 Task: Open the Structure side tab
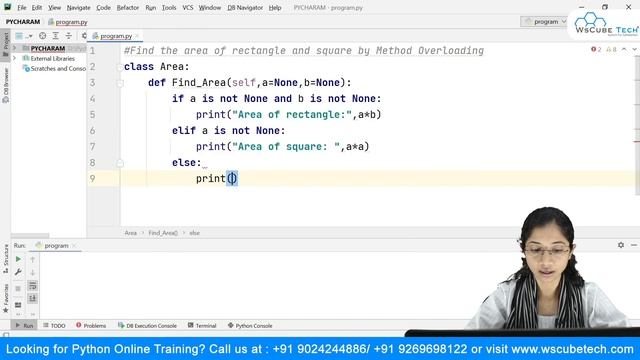tap(5, 259)
